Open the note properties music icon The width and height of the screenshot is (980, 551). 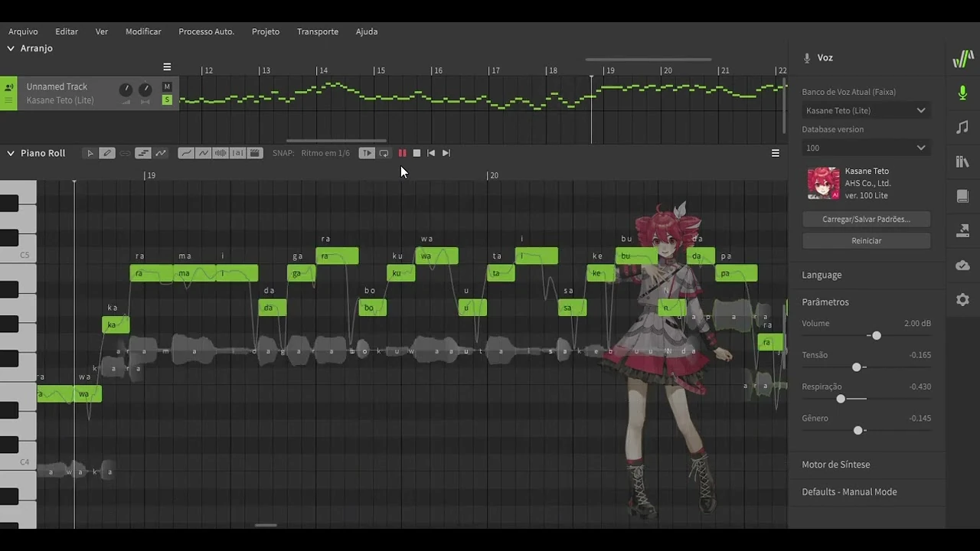tap(962, 127)
